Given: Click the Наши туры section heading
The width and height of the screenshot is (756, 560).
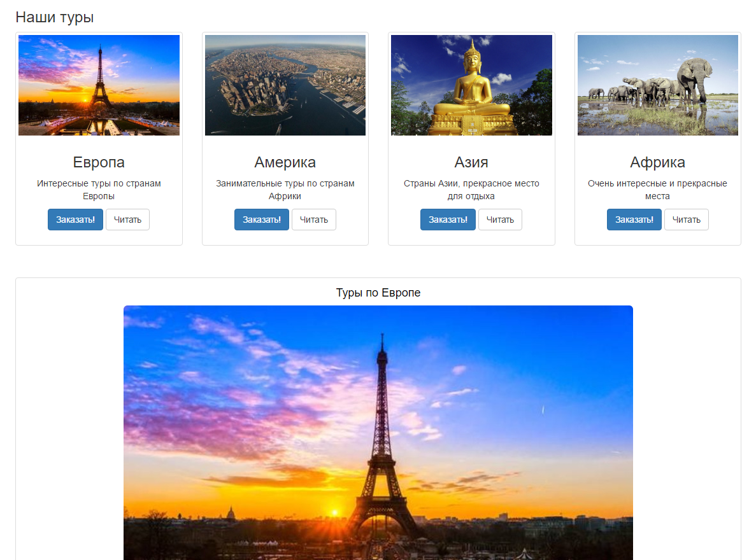Looking at the screenshot, I should 55,17.
